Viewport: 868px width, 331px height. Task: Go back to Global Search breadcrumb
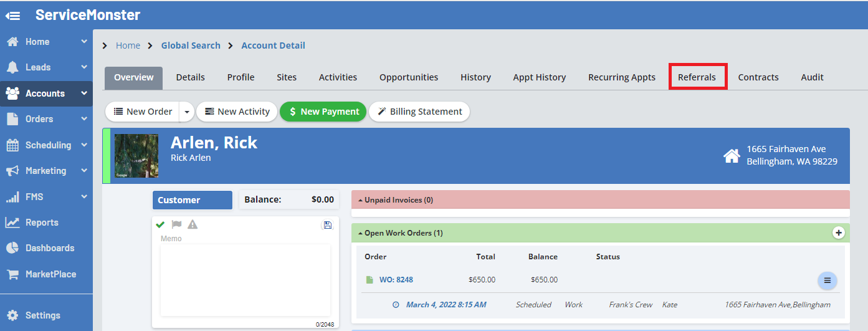[191, 46]
